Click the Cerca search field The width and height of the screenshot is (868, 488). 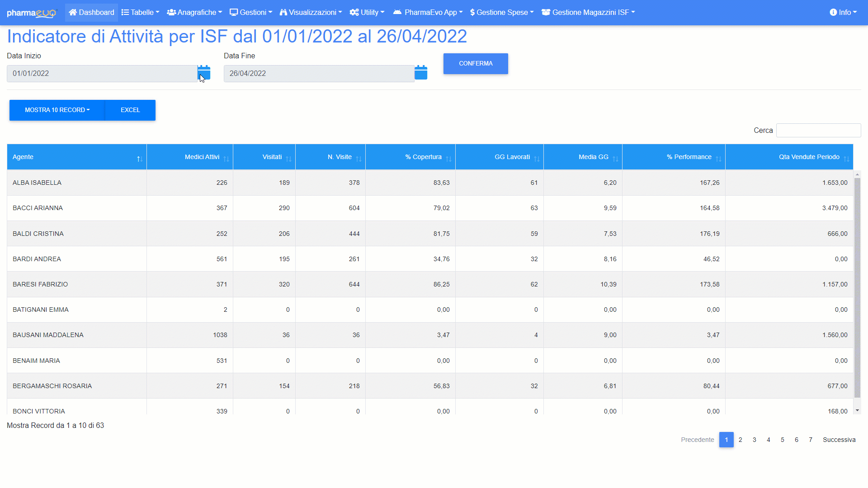point(818,131)
